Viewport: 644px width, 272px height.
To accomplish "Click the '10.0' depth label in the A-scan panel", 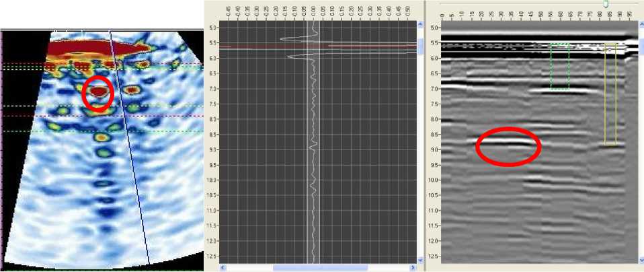I will coord(212,180).
